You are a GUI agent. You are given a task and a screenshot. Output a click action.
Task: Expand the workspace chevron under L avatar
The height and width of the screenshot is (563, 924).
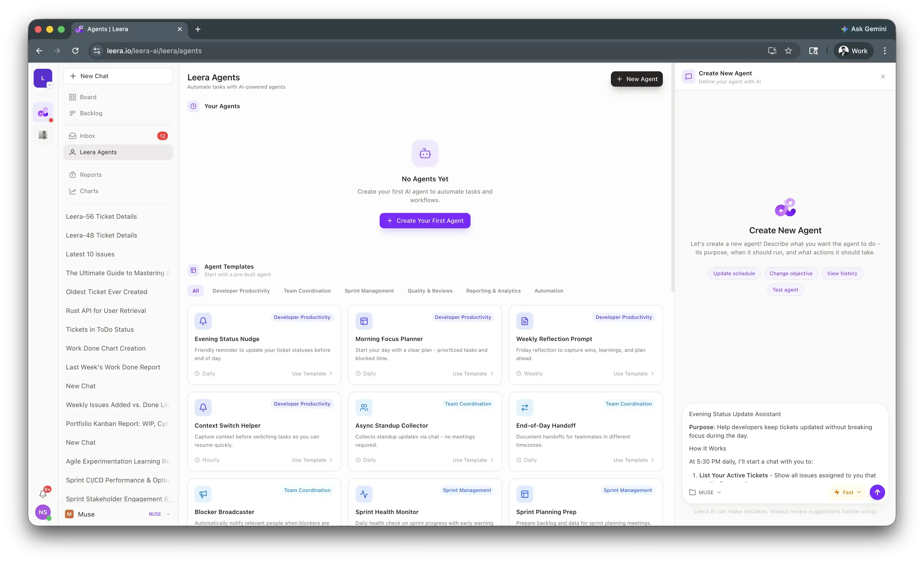tap(49, 85)
